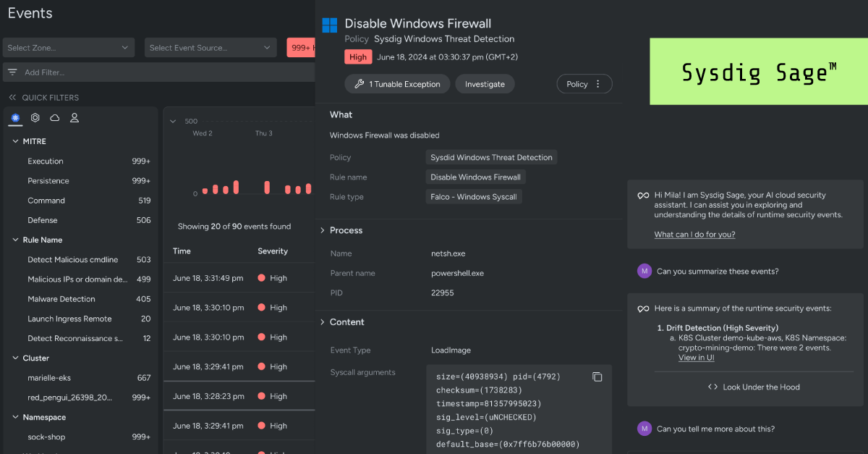Open the cloud quick filter
The height and width of the screenshot is (454, 868).
[x=54, y=117]
